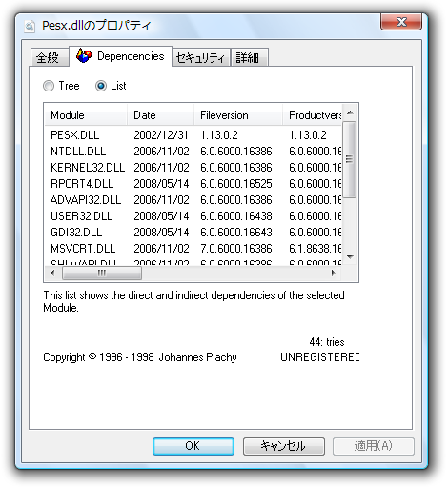This screenshot has height=487, width=448.
Task: Click the horizontal scrollbar right arrow
Action: pyautogui.click(x=333, y=273)
